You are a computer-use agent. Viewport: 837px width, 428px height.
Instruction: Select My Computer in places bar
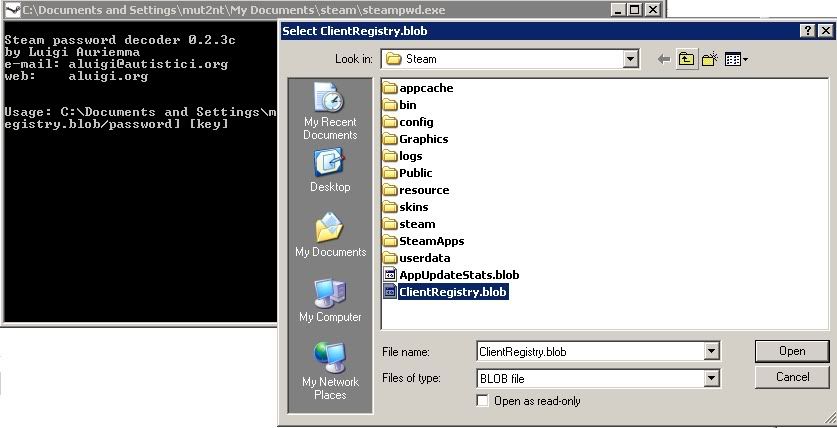(x=330, y=300)
